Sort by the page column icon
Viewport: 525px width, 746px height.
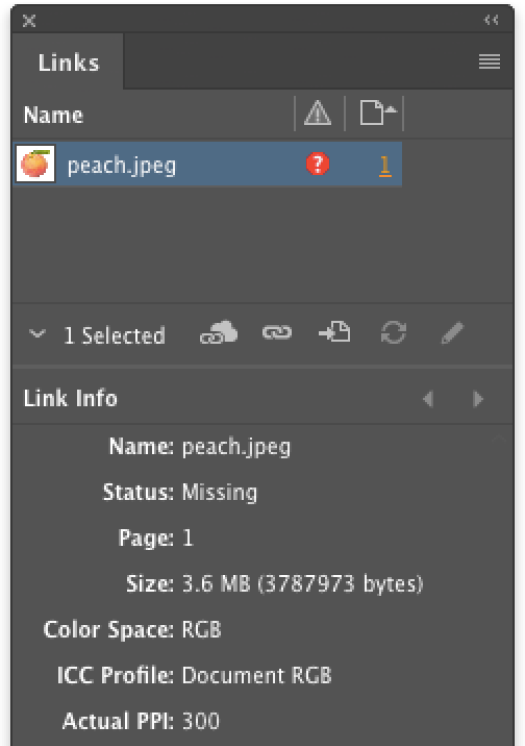tap(377, 113)
